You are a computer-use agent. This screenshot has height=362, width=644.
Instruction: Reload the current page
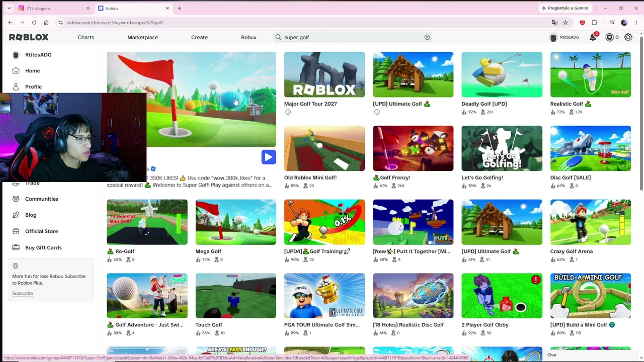pyautogui.click(x=34, y=23)
